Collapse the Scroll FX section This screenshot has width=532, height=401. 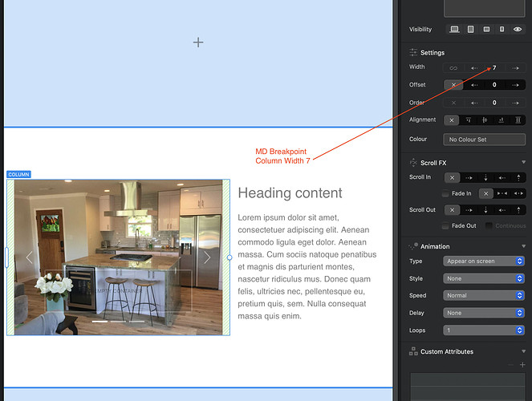click(523, 163)
